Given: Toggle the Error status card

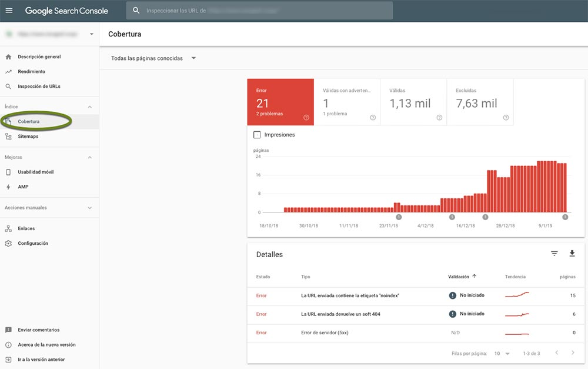Looking at the screenshot, I should tap(280, 102).
